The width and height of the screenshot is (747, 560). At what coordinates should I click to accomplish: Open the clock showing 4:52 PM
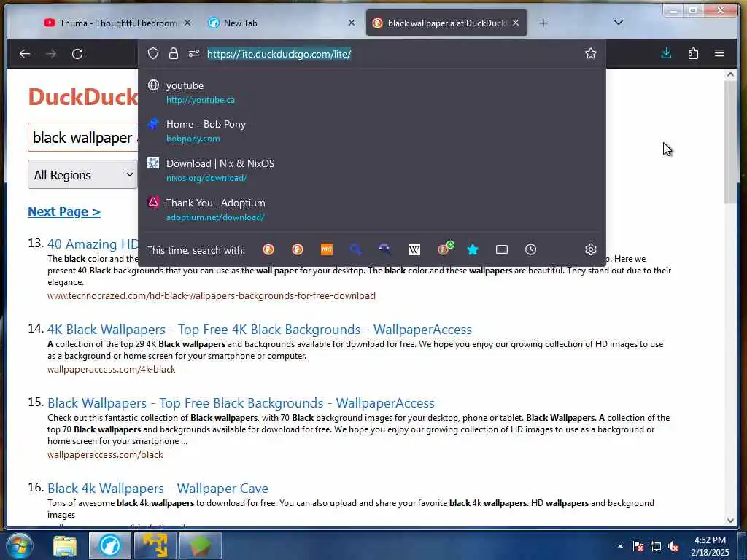711,546
